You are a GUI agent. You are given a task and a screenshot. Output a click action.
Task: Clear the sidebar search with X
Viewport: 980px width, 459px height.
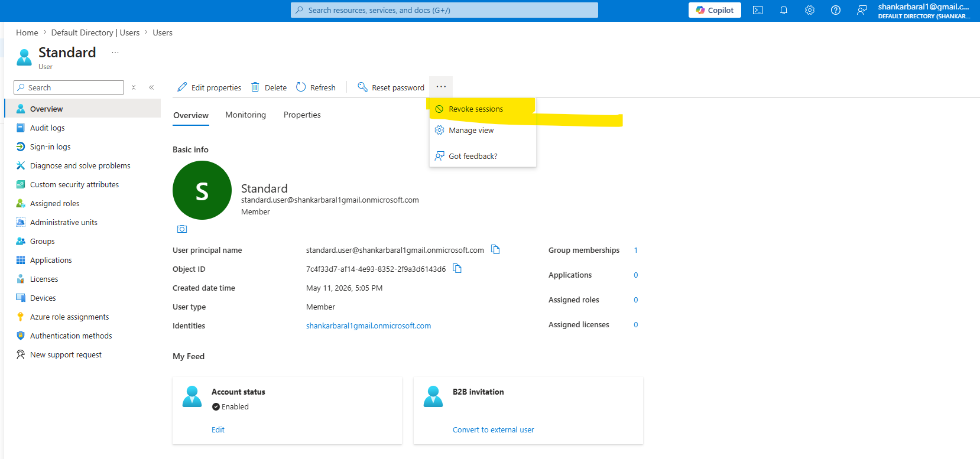(x=134, y=87)
